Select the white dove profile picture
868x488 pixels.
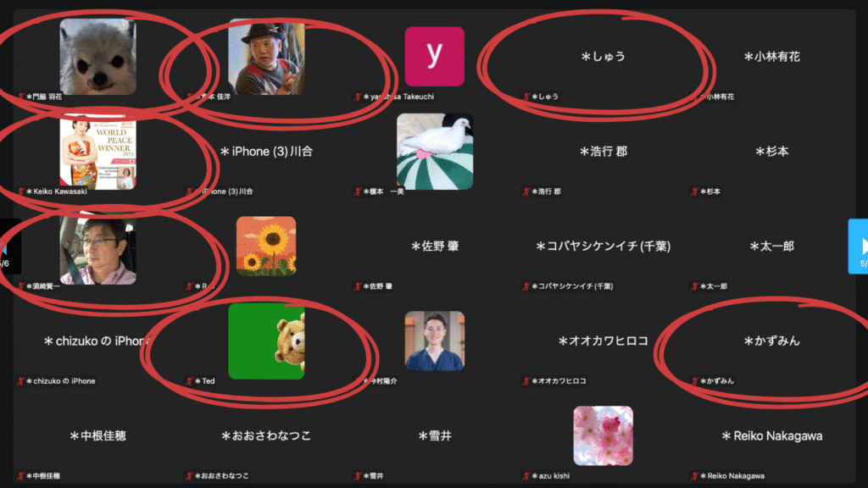[x=435, y=152]
